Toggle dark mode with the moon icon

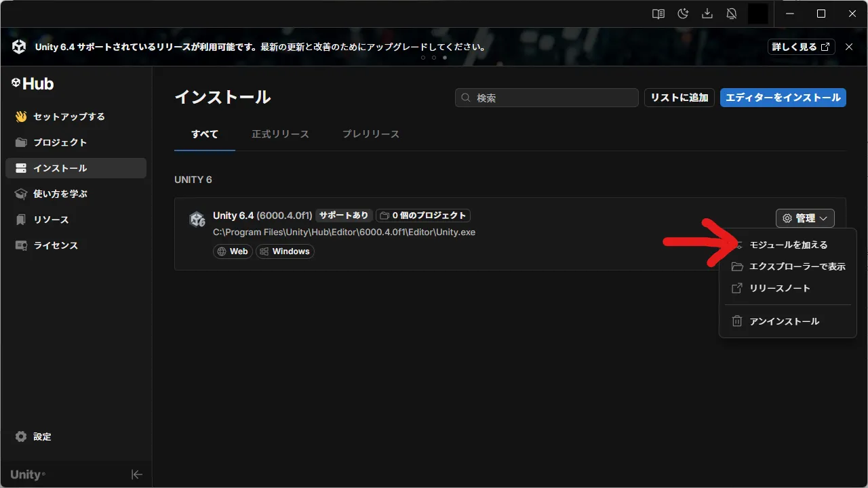[682, 13]
